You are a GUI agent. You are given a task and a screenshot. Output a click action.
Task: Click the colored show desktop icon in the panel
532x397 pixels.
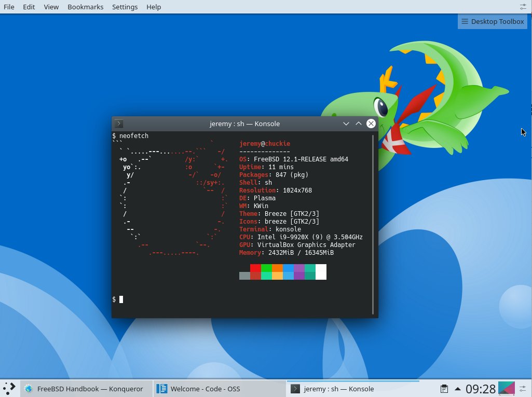[506, 389]
